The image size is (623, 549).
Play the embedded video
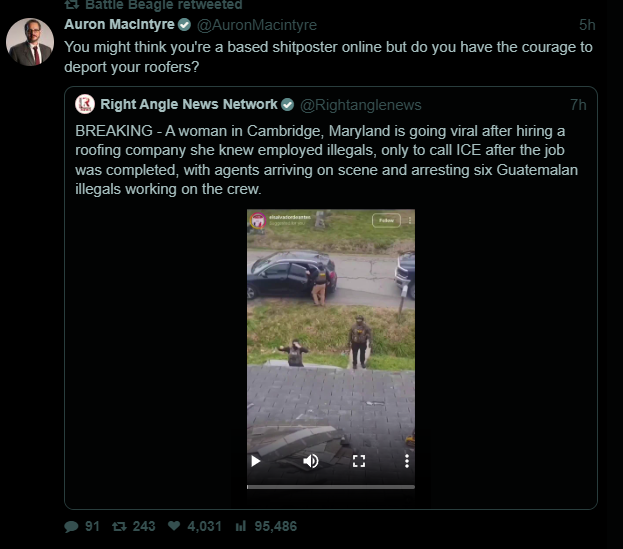pyautogui.click(x=256, y=461)
